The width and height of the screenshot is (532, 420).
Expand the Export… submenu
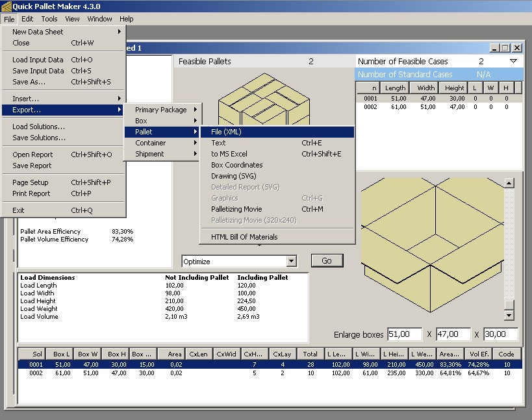63,110
